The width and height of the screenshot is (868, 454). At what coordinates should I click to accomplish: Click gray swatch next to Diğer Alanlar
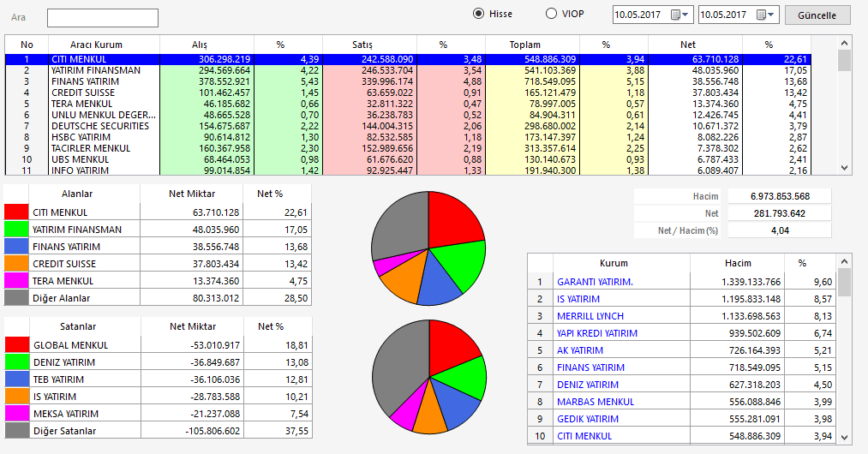point(16,298)
